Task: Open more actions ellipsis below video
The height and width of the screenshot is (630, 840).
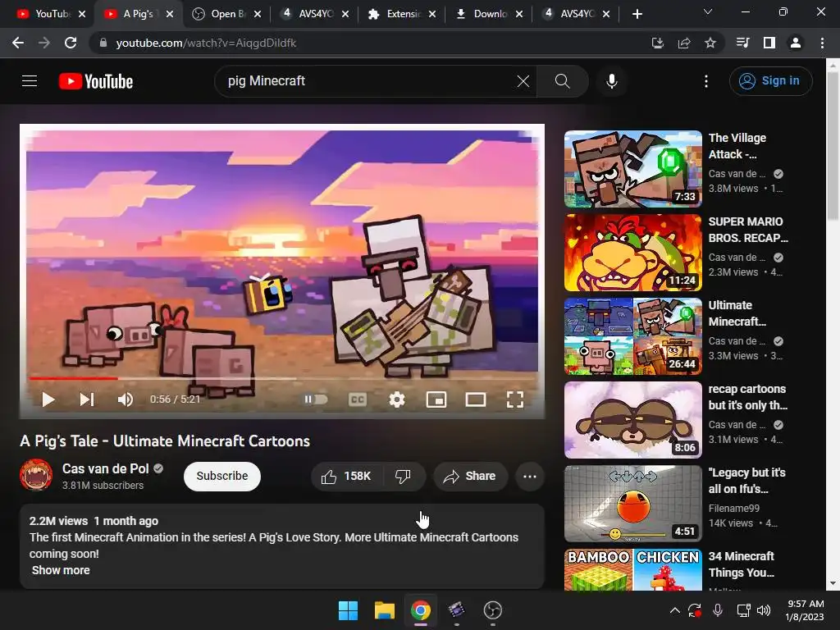Action: coord(529,476)
